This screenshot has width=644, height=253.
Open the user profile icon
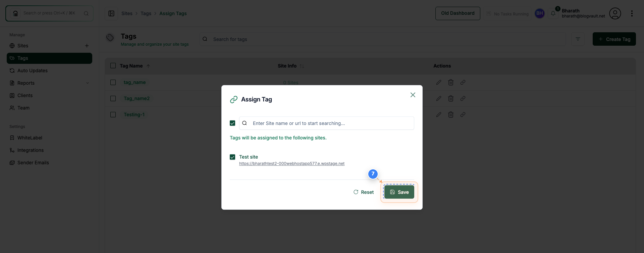(615, 13)
